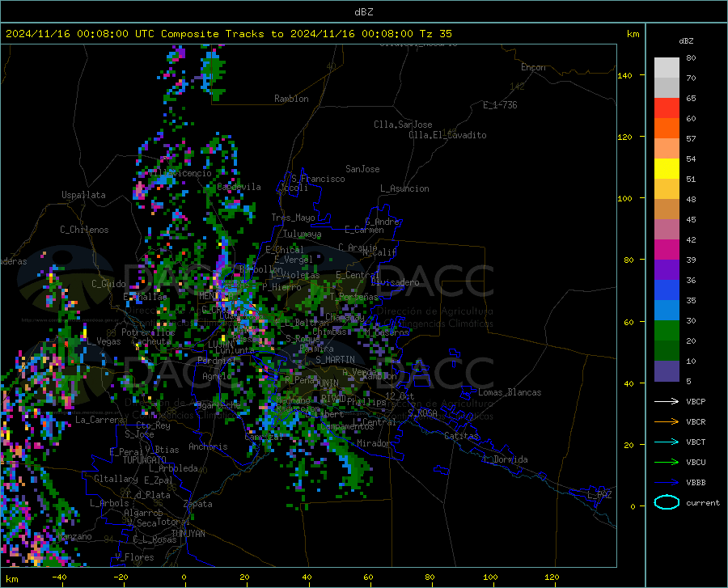Click the 140 km mark on vertical axis
The height and width of the screenshot is (588, 728).
click(624, 75)
